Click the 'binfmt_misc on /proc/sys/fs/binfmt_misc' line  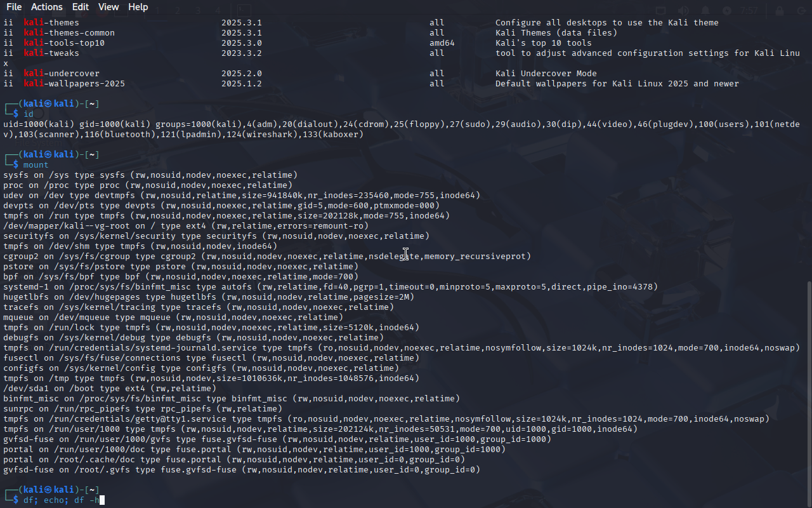click(x=232, y=399)
